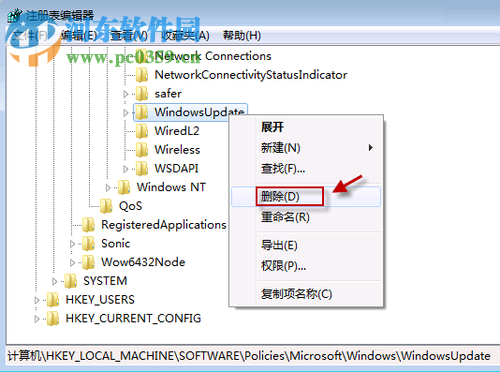Click the RegisteredApplications folder icon

click(x=89, y=225)
